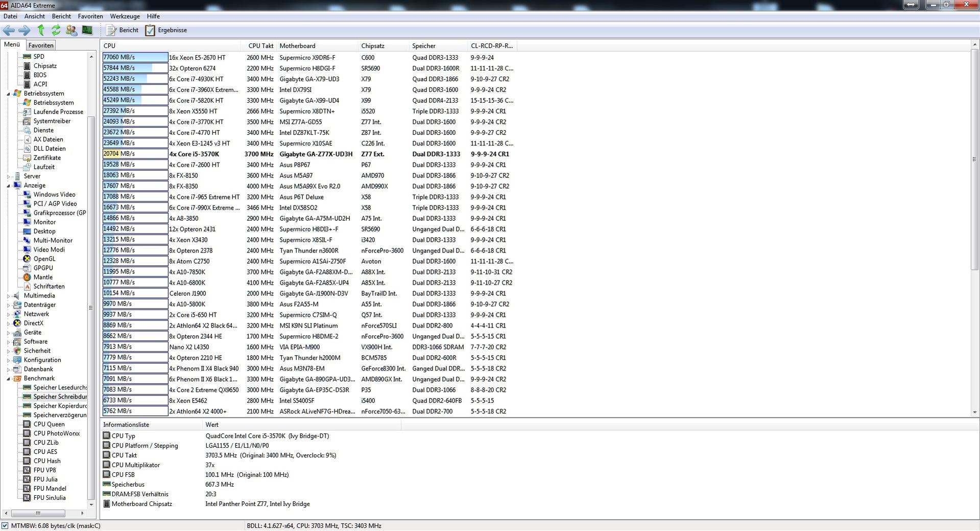Expand the Datenträger tree node

click(9, 305)
